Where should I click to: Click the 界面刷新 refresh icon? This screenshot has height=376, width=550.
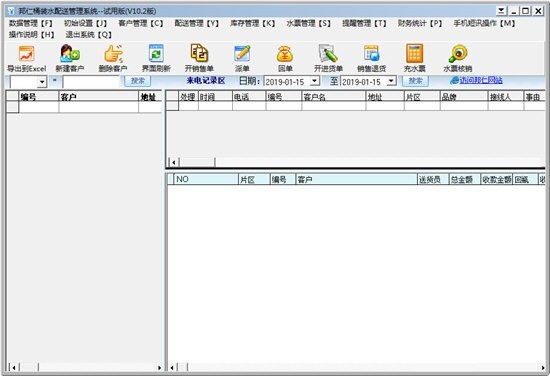tap(156, 54)
